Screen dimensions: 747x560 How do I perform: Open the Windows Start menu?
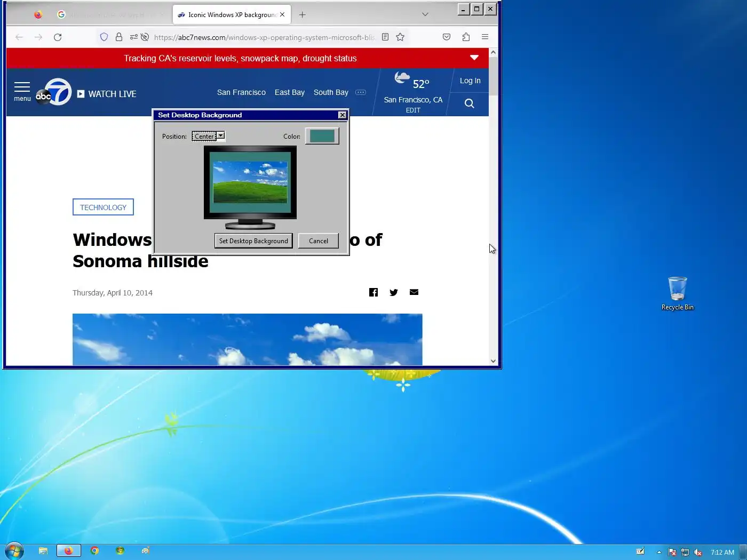[x=14, y=551]
